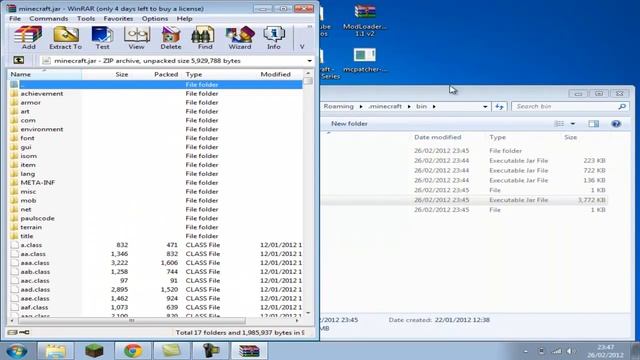Open the mcpatcher desktop icon
This screenshot has height=360, width=640.
pyautogui.click(x=365, y=60)
